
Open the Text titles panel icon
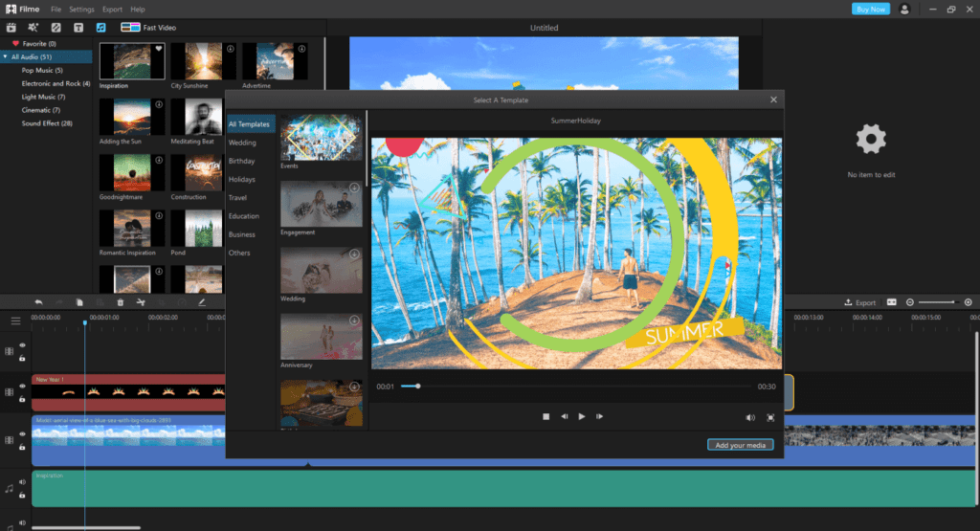(78, 28)
